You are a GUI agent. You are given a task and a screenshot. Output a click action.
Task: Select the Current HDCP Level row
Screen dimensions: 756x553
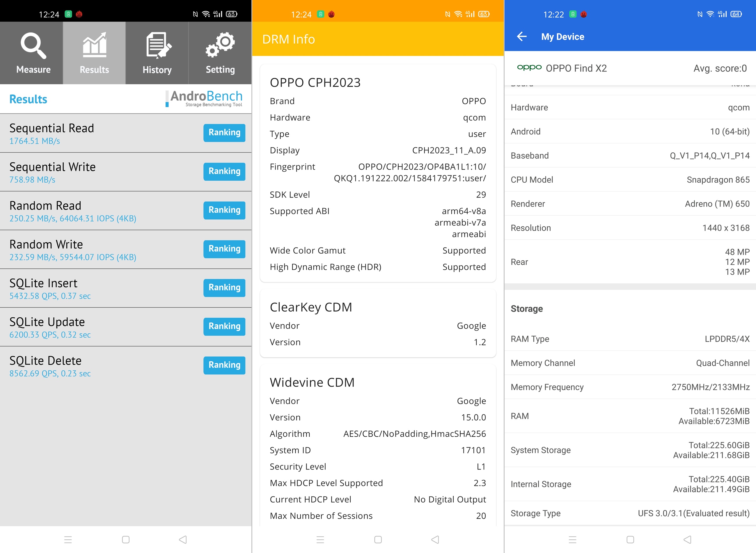click(x=378, y=499)
